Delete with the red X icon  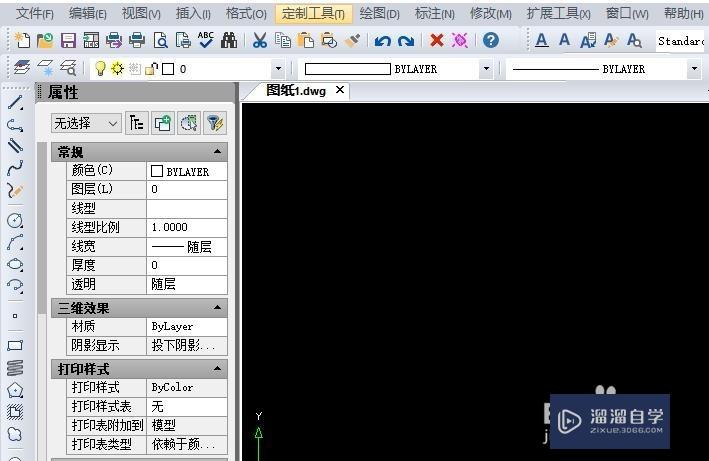click(x=437, y=40)
